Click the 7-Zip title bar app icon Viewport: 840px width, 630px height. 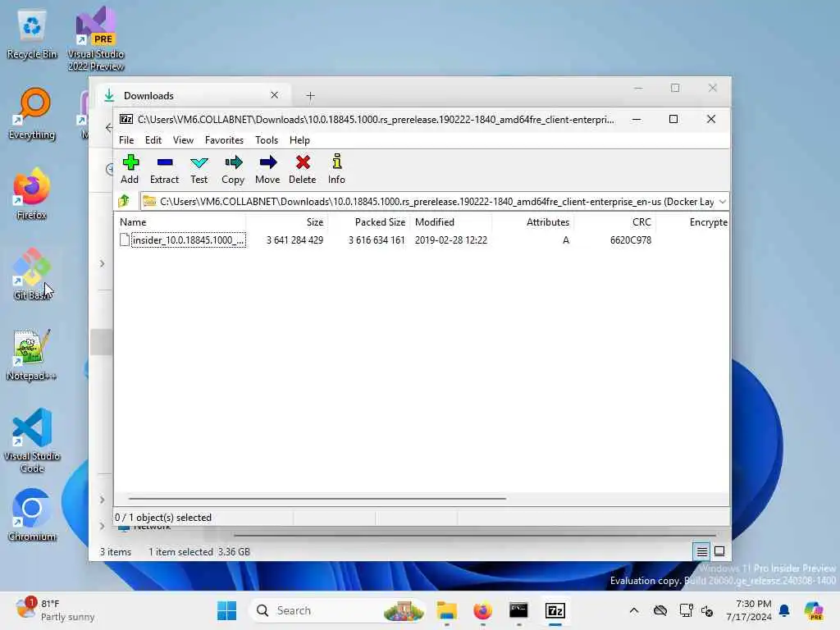point(126,119)
